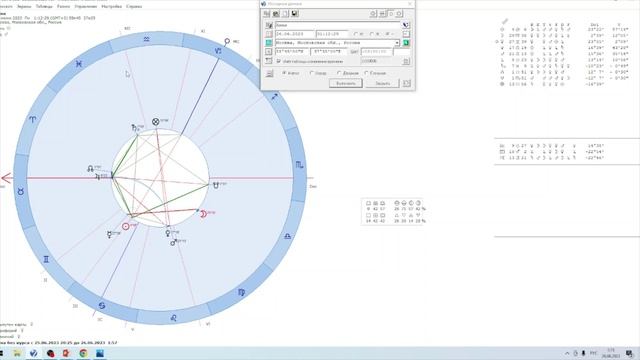Click the blank page new-data icon in the dialog toolbar
Image resolution: width=640 pixels, height=360 pixels.
pyautogui.click(x=285, y=13)
